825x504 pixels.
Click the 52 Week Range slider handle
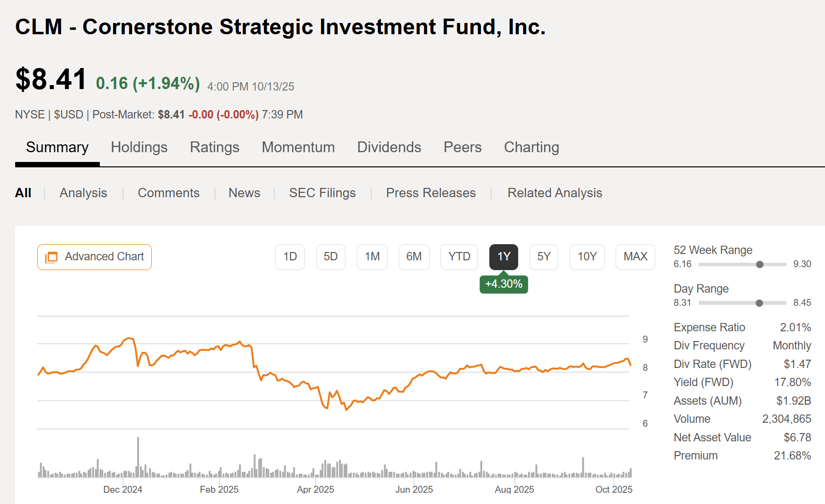759,264
